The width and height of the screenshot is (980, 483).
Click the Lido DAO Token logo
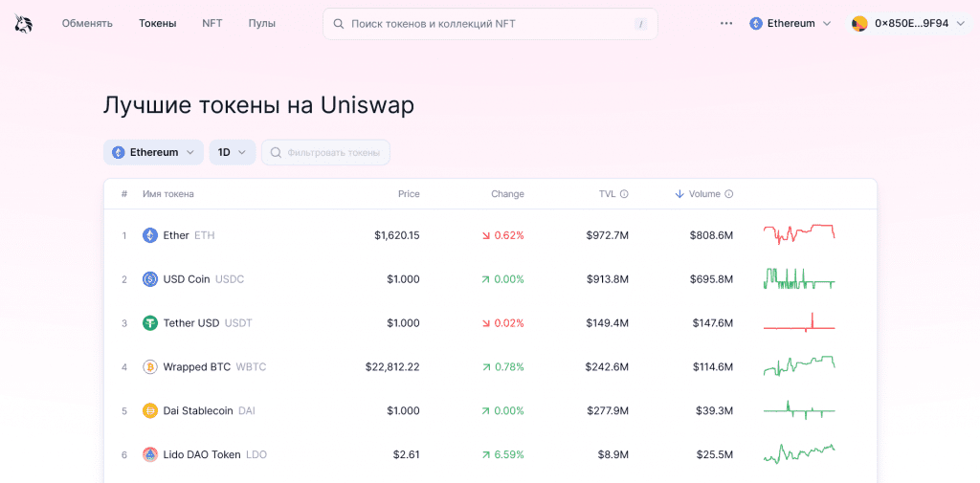150,454
